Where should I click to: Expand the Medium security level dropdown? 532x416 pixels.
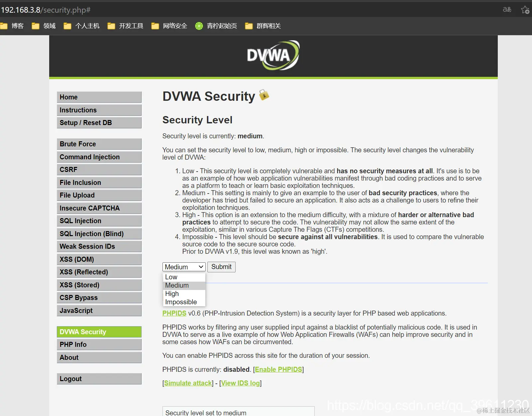tap(184, 267)
